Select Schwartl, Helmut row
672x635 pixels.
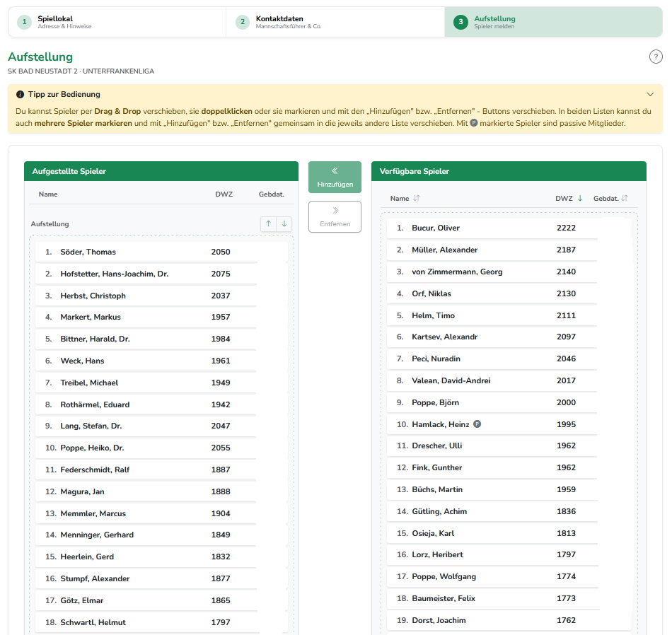(161, 622)
